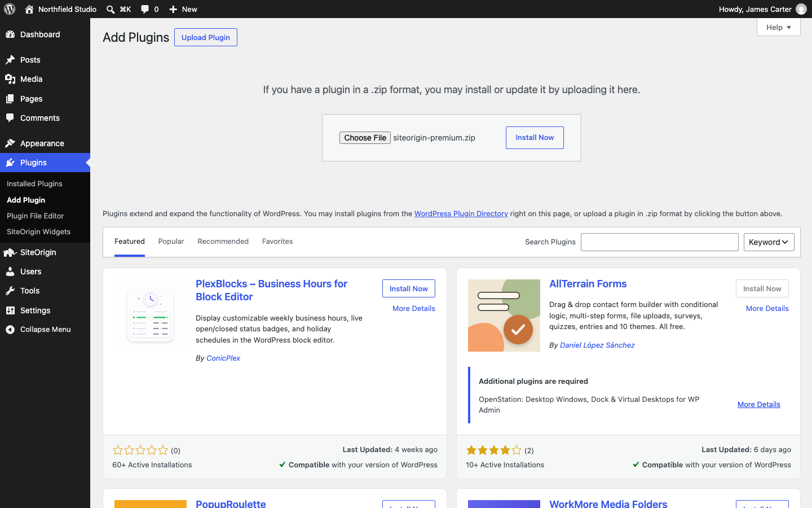
Task: Click the Upload Plugin button
Action: [206, 37]
